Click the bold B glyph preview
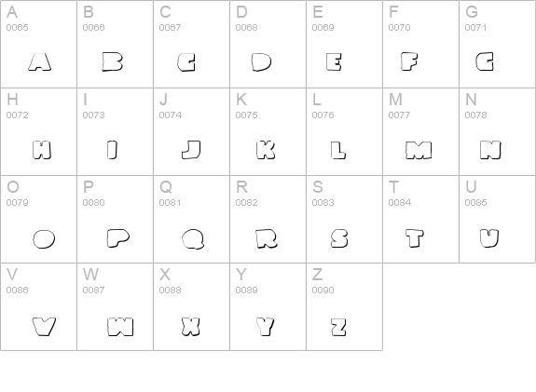Screen dimensions: 536x392 click(x=113, y=61)
